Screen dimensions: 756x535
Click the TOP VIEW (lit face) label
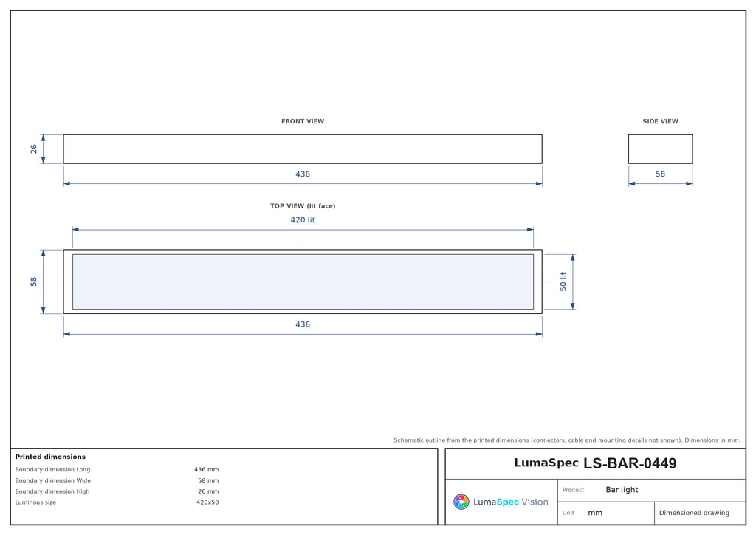pos(303,206)
